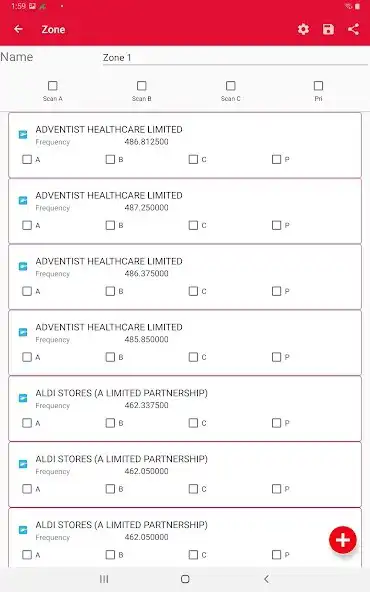Check box C for frequency 462.337500

click(x=193, y=423)
